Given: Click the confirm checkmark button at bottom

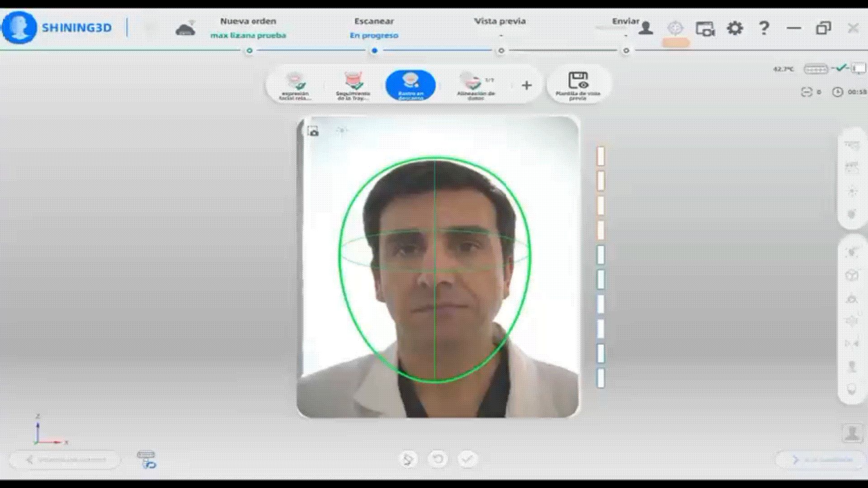Looking at the screenshot, I should 468,459.
